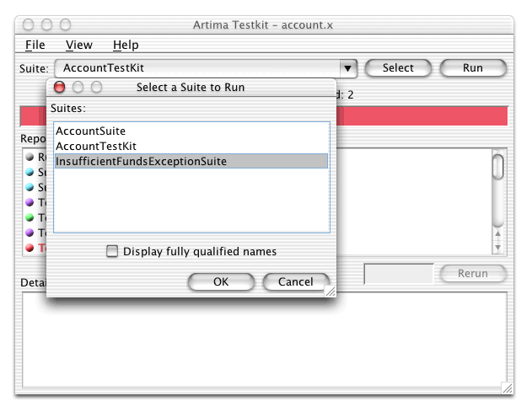Click the disabled Rerun button

[x=473, y=273]
